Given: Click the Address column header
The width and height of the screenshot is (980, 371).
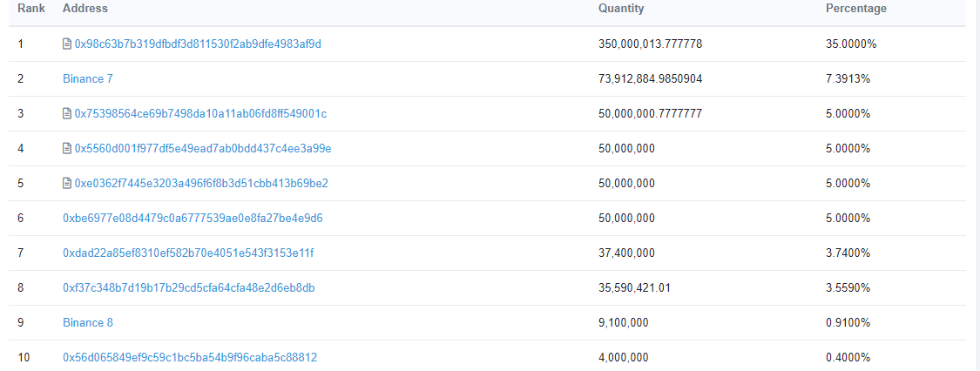Looking at the screenshot, I should [85, 9].
